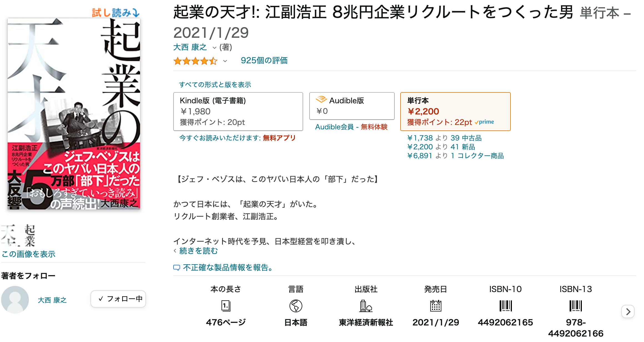Screen dimensions: 644x342
Task: Click the calendar icon under 発売日
Action: (435, 306)
